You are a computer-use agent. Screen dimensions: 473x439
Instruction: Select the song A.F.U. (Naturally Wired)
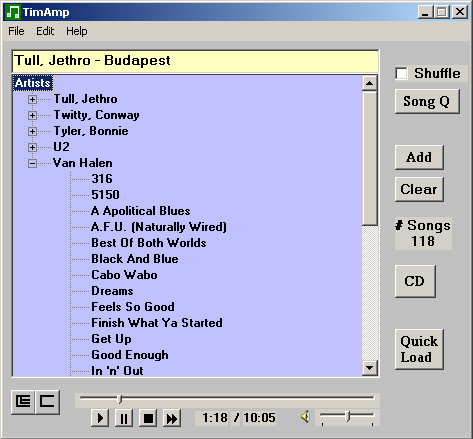click(x=159, y=227)
